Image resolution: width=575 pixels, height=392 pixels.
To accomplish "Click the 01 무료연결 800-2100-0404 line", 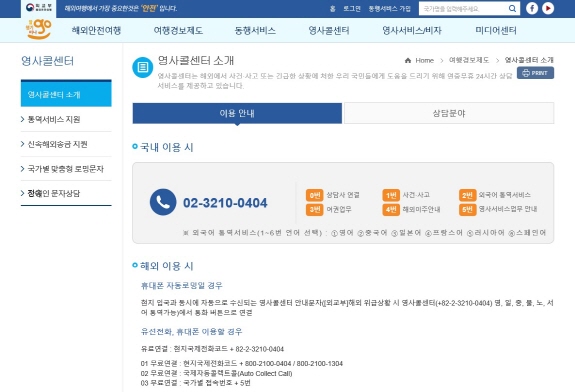I will (x=242, y=363).
